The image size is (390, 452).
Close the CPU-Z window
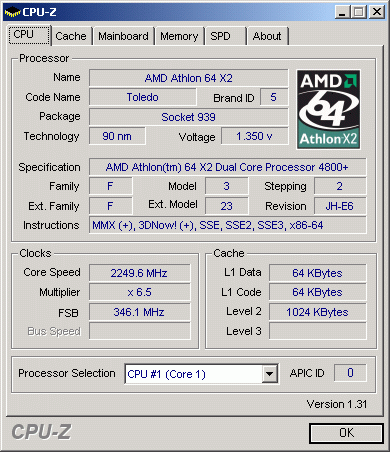(x=377, y=12)
